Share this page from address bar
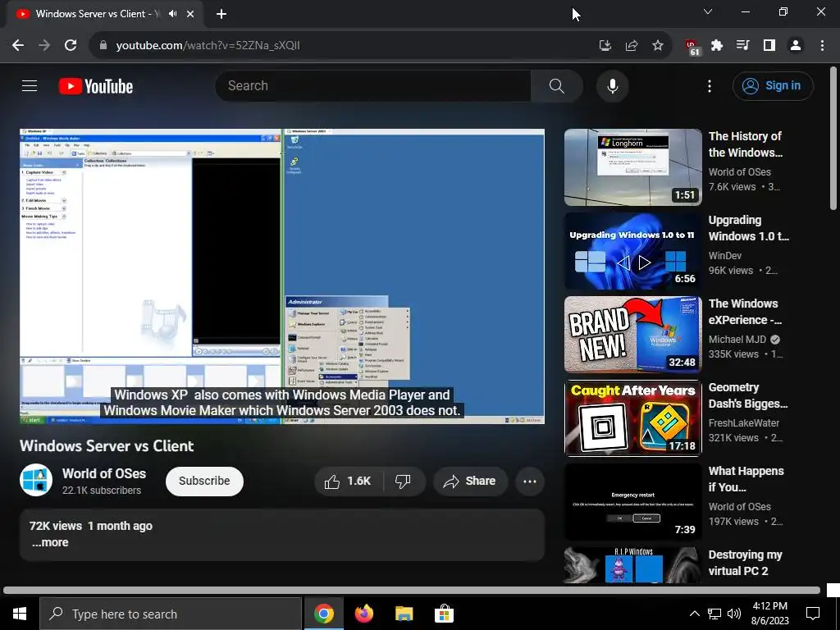Screen dimensions: 840x630 pos(632,46)
